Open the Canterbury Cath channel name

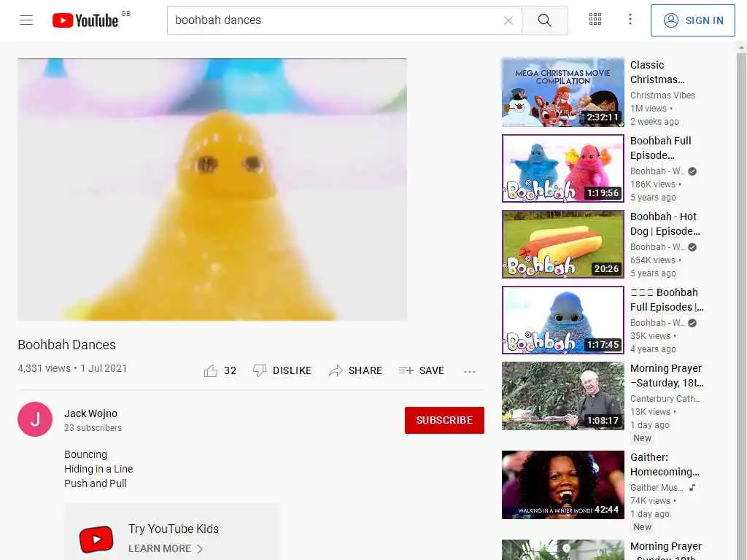click(x=665, y=399)
